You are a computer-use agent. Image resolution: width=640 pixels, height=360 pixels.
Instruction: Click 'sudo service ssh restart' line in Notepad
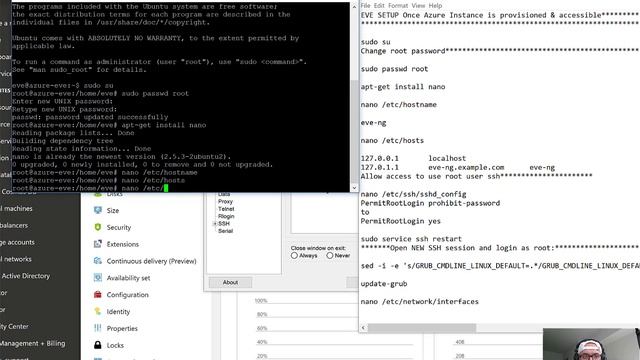411,239
